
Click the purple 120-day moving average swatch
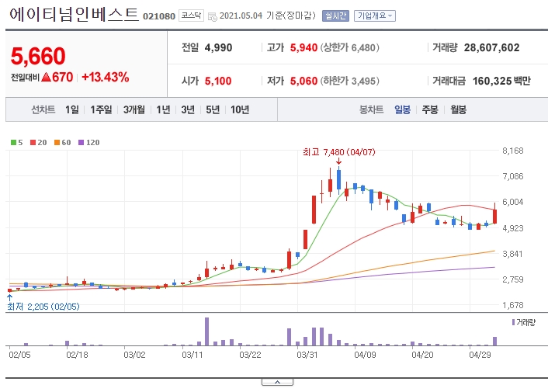point(81,142)
